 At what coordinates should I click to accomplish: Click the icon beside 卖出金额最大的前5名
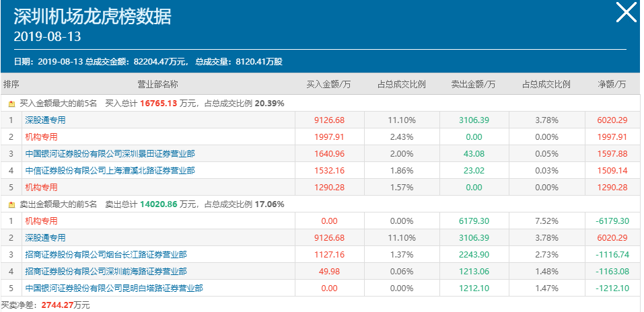point(11,204)
